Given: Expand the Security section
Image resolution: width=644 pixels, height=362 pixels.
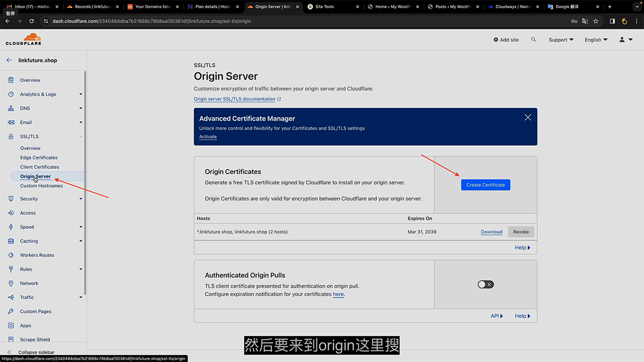Looking at the screenshot, I should [81, 199].
